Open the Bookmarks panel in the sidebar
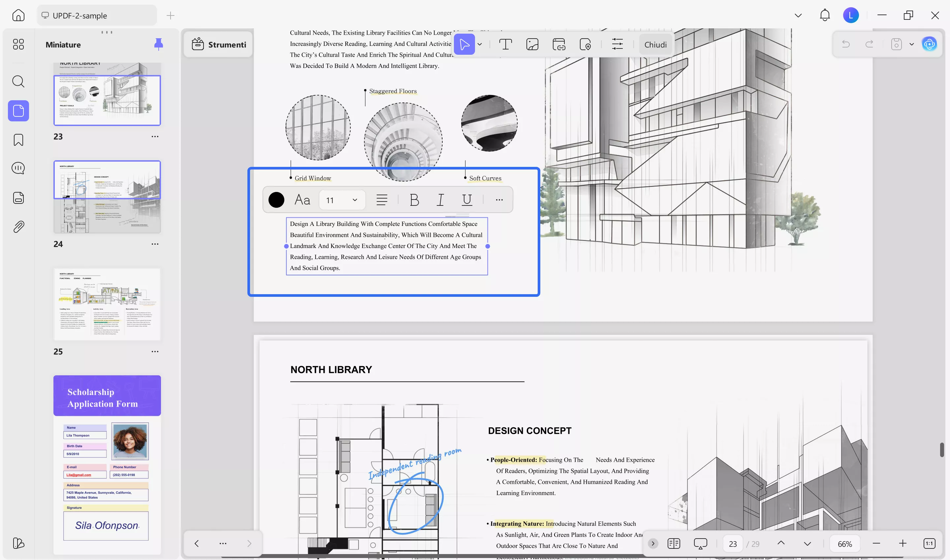This screenshot has width=950, height=560. pos(18,140)
